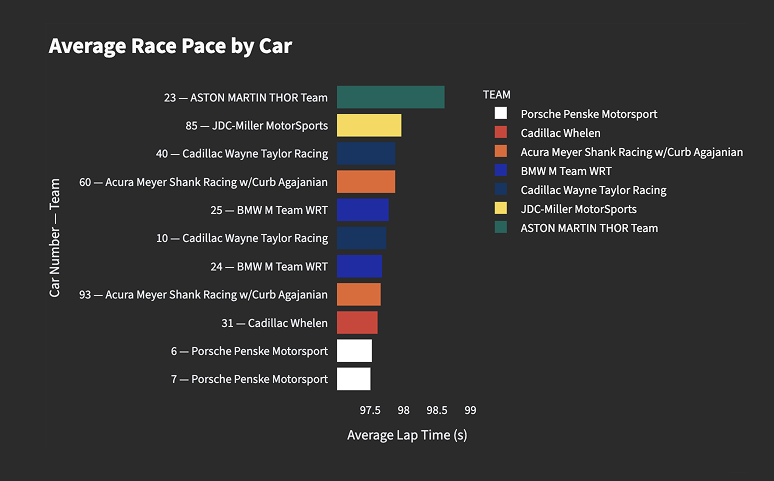This screenshot has height=481, width=774.
Task: Click the Average Race Pace by Car title
Action: (170, 46)
